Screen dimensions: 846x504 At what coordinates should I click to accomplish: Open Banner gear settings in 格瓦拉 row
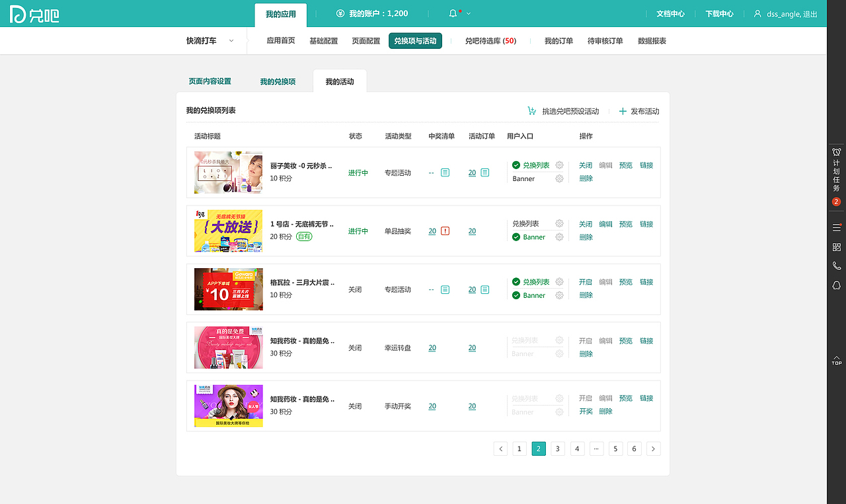point(559,295)
